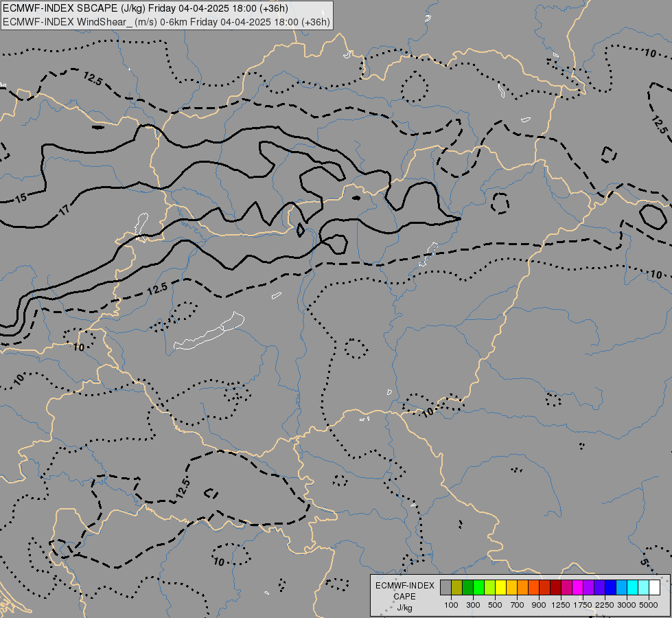The image size is (672, 618).
Task: Click the legend value 1750
Action: [583, 605]
